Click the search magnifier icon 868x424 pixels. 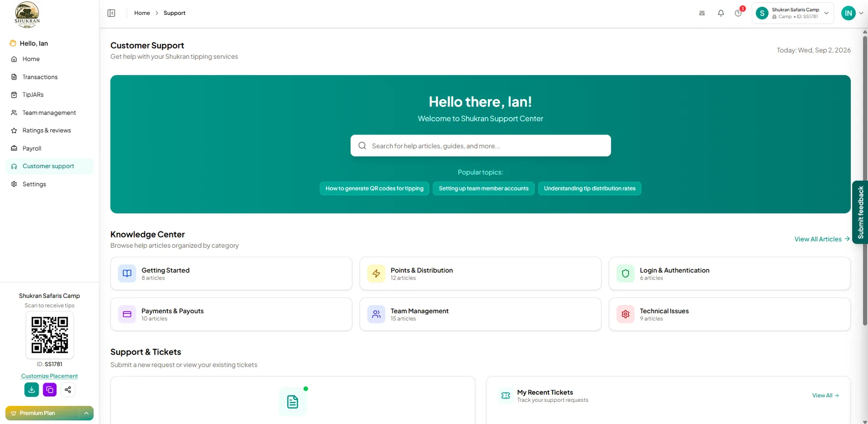(x=362, y=146)
